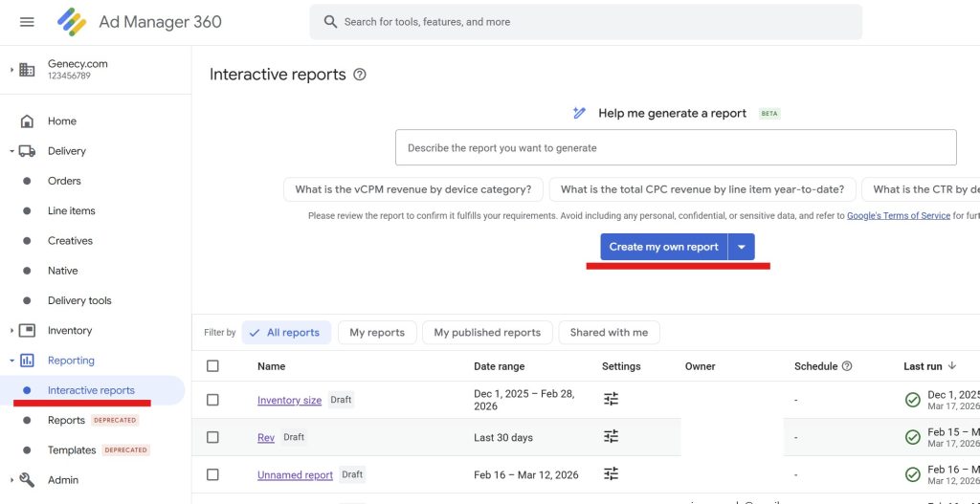Toggle the select-all reports checkbox

click(x=212, y=366)
